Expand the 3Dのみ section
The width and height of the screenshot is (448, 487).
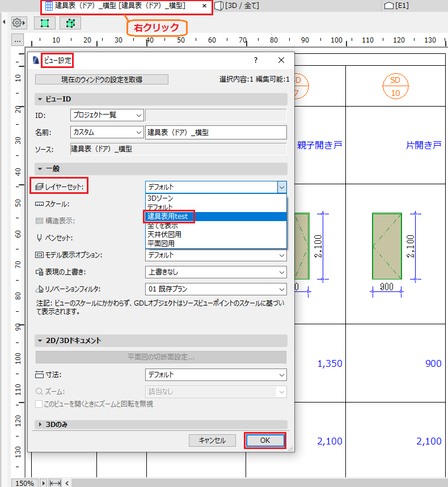coord(40,425)
